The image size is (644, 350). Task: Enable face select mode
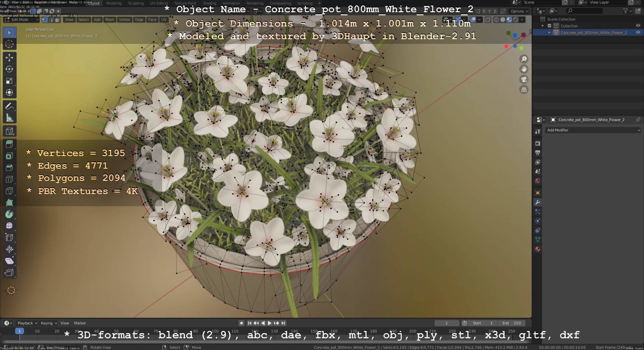pos(57,20)
